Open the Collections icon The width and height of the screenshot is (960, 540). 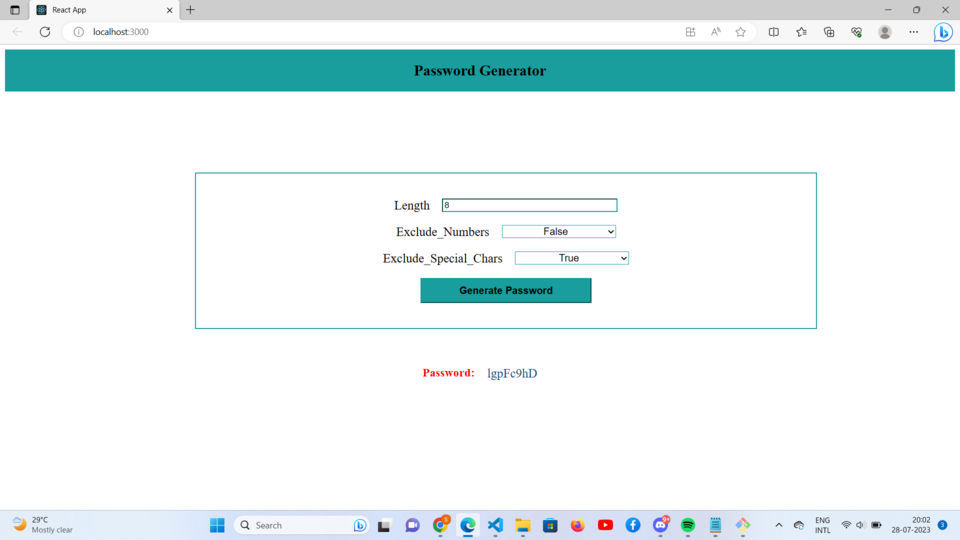(x=829, y=32)
